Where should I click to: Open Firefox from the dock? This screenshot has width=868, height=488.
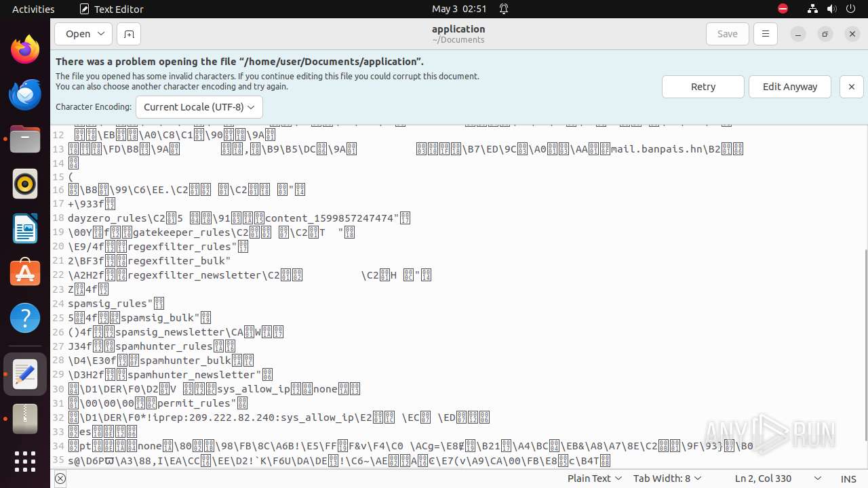(25, 49)
